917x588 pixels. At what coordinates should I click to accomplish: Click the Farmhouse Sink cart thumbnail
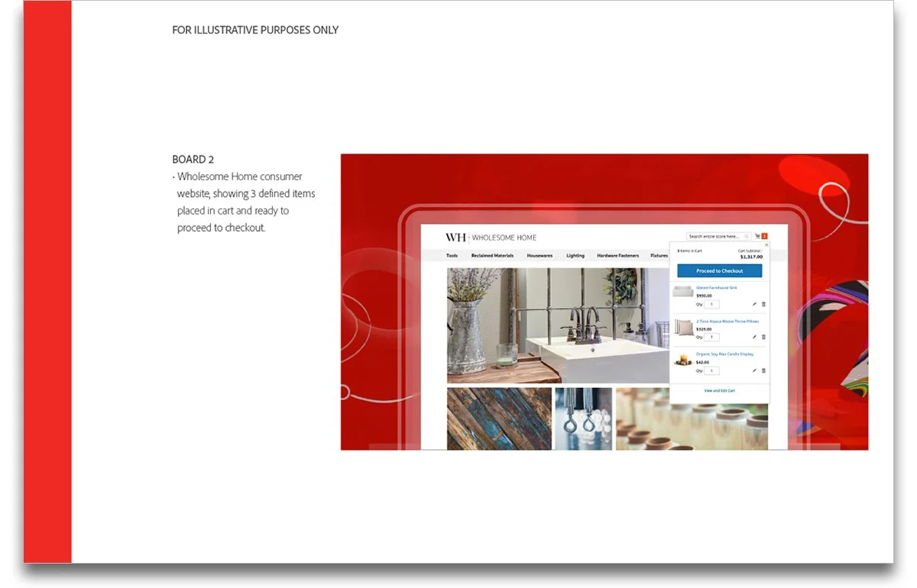[x=682, y=291]
